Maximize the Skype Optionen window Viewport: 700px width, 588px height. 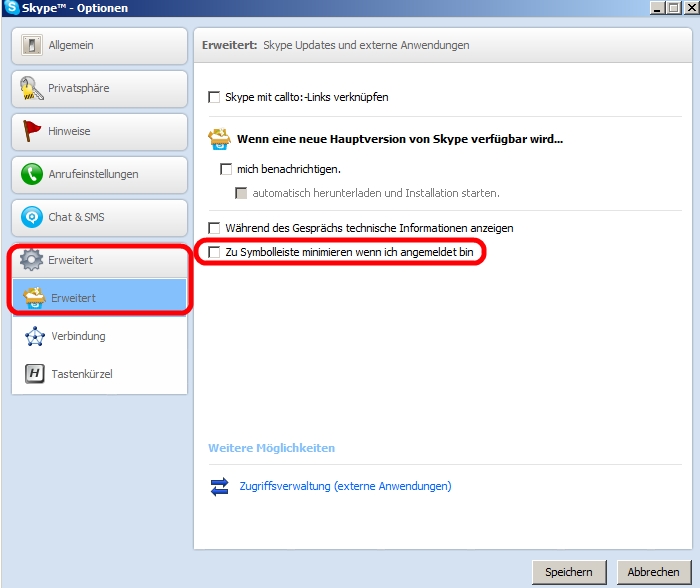coord(673,7)
